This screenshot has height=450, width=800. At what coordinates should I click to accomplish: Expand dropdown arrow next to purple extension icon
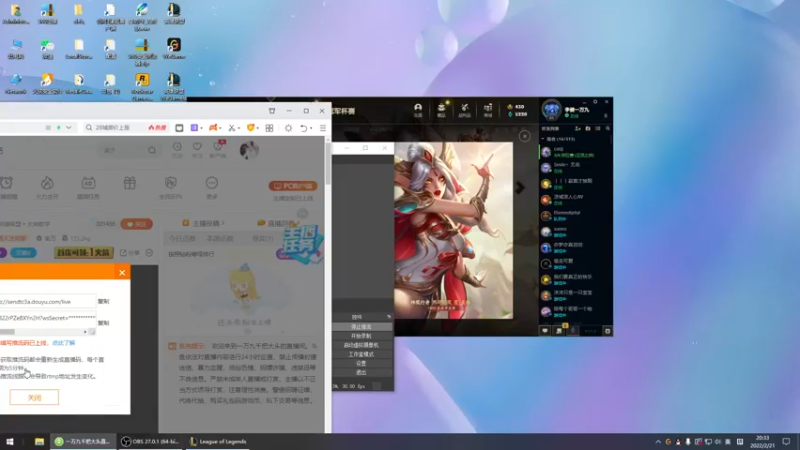[x=202, y=129]
